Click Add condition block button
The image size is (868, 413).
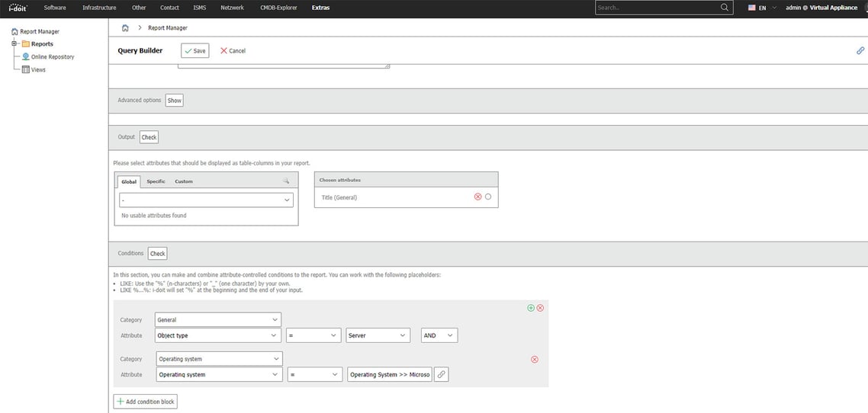[145, 402]
